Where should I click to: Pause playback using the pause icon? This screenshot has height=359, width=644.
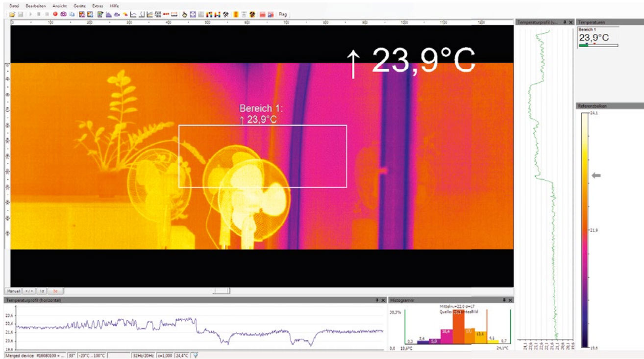coord(38,15)
